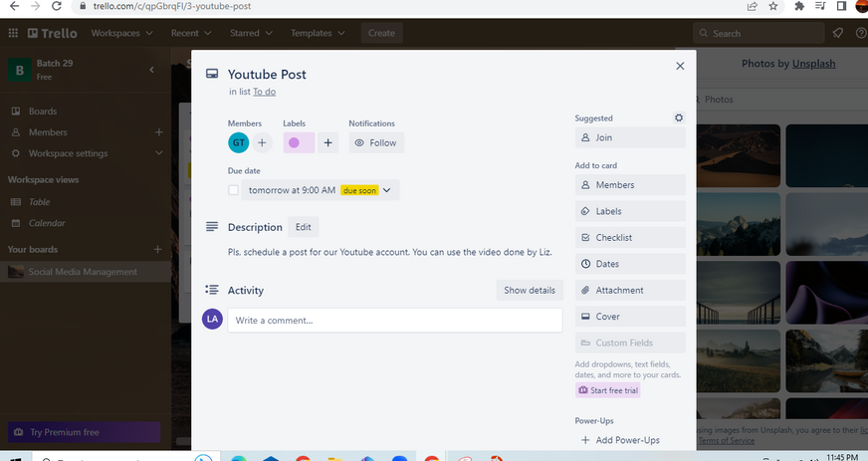Click the GT member avatar
Image resolution: width=868 pixels, height=461 pixels.
239,142
